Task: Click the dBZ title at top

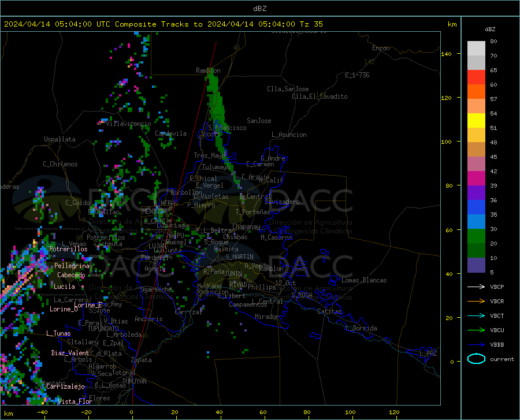Action: click(x=259, y=9)
